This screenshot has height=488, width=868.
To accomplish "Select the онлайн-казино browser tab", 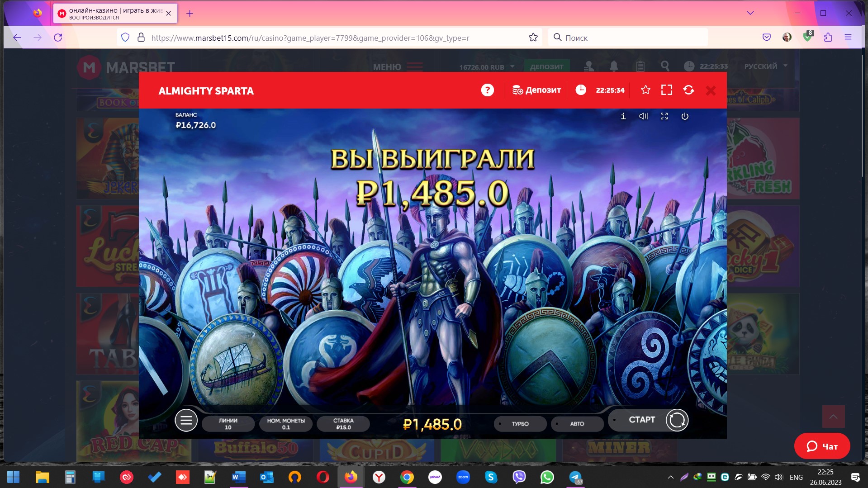I will (115, 14).
